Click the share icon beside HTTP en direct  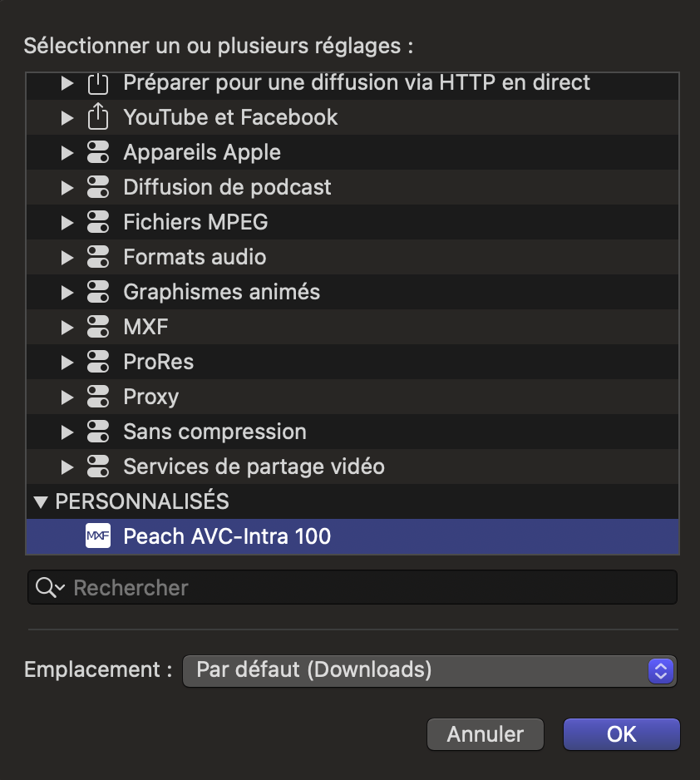98,82
